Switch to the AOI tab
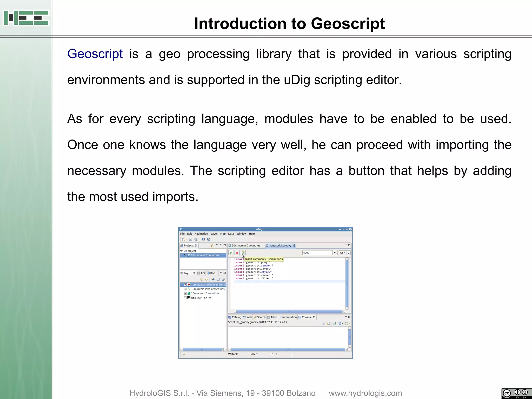This screenshot has width=532, height=399. click(x=201, y=273)
